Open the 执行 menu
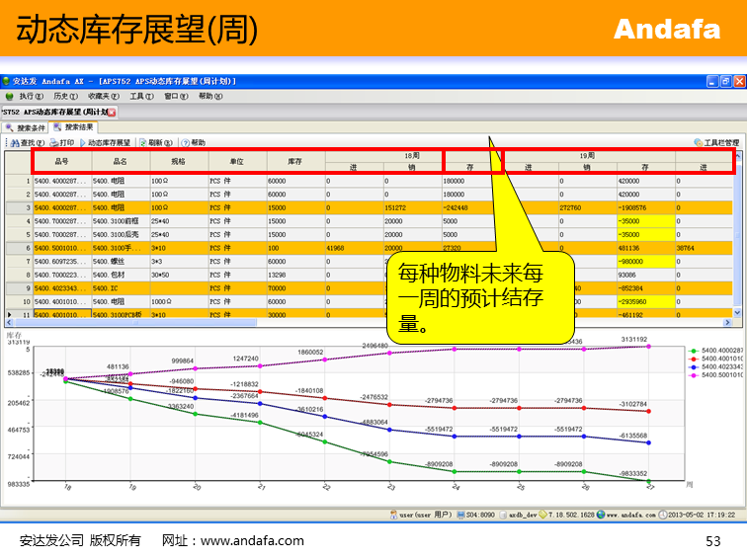This screenshot has width=747, height=560. click(31, 97)
